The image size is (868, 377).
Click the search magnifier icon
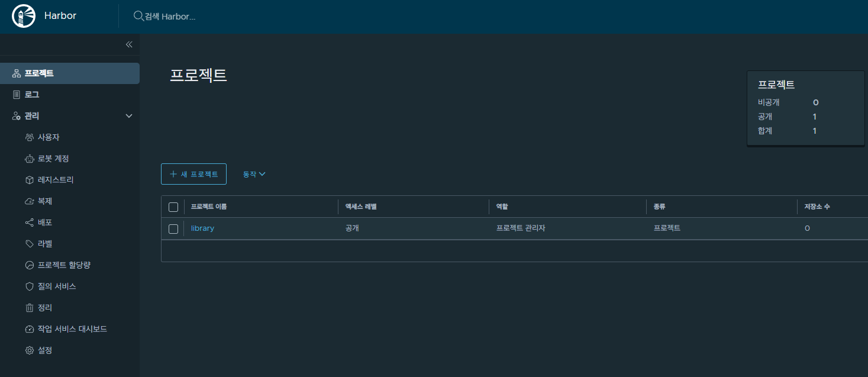coord(138,16)
